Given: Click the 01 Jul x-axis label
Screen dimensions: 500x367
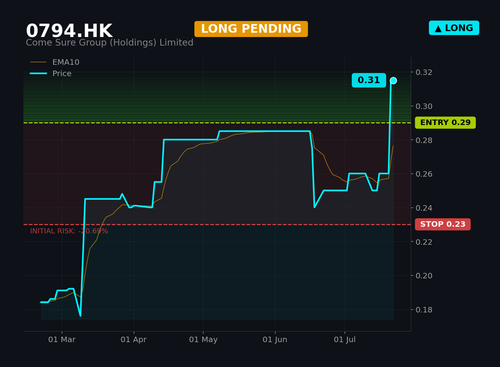Looking at the screenshot, I should click(345, 340).
